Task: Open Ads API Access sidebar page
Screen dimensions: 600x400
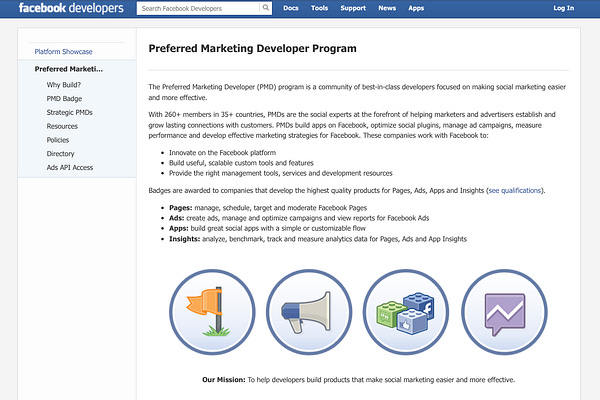Action: click(70, 168)
